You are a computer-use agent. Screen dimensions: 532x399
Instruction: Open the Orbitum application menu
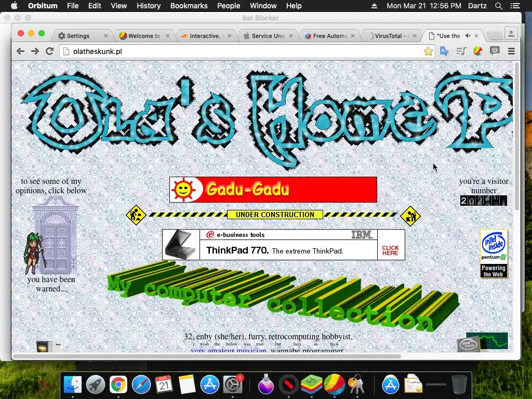[43, 6]
